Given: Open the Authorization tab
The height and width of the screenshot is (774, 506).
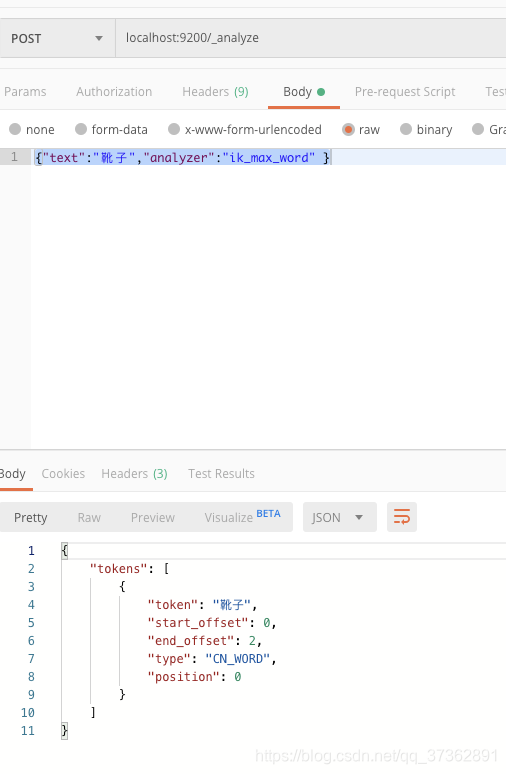Looking at the screenshot, I should (x=114, y=92).
